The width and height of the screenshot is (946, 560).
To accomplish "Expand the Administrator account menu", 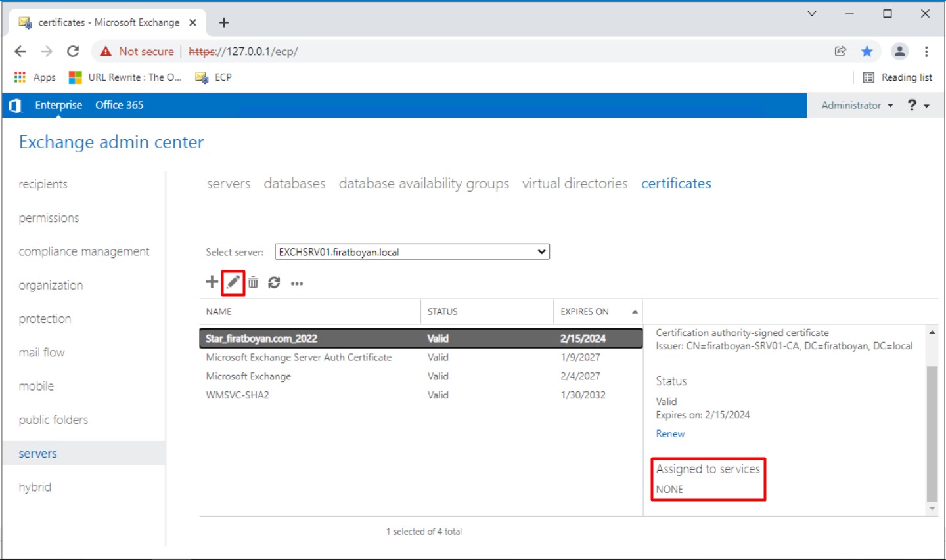I will pos(857,105).
